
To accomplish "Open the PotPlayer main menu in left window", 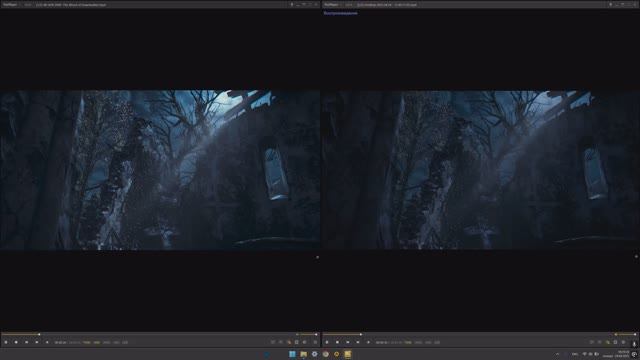I will [x=10, y=4].
